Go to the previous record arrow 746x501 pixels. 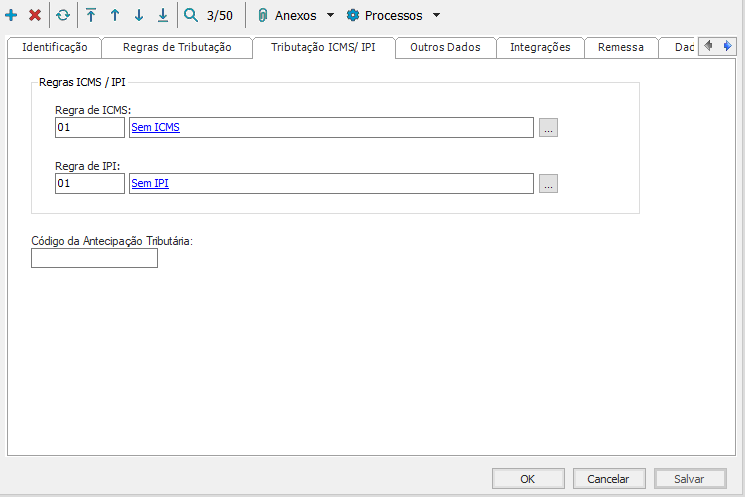[x=115, y=15]
